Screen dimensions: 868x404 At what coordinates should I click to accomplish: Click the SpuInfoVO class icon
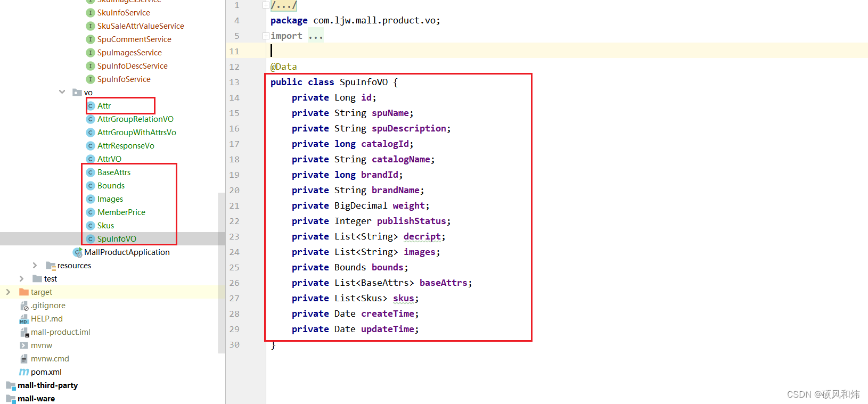pos(91,239)
